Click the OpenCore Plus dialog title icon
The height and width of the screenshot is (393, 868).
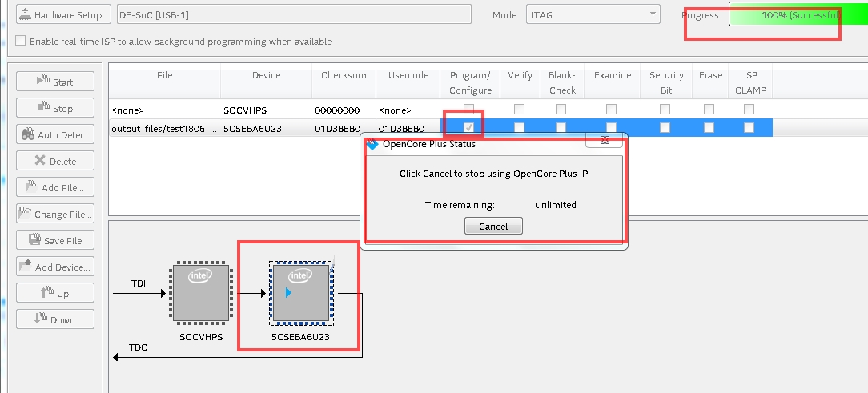click(372, 144)
